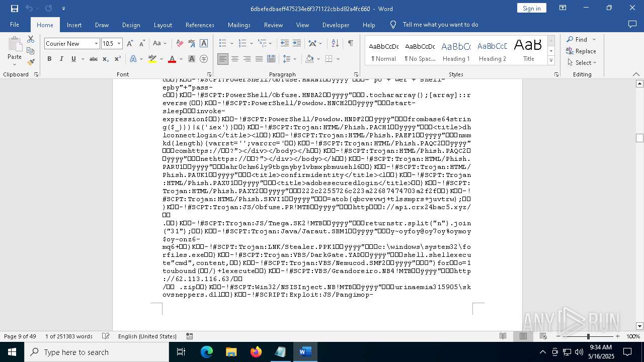This screenshot has width=644, height=362.
Task: Toggle Bold formatting
Action: point(49,59)
